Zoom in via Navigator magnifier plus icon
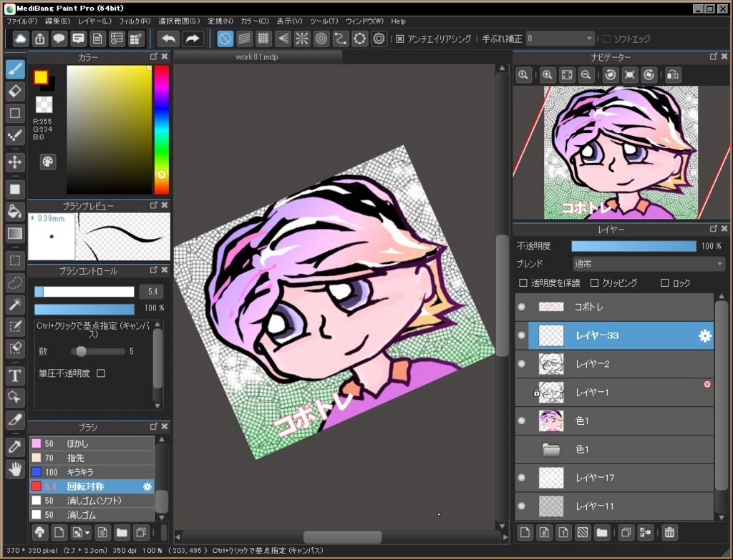 [548, 74]
